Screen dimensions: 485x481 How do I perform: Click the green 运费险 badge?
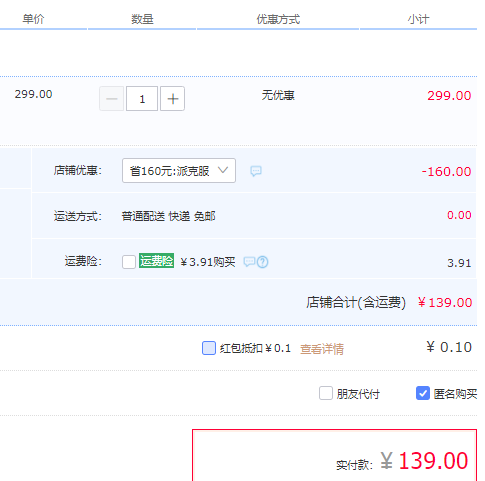point(156,261)
